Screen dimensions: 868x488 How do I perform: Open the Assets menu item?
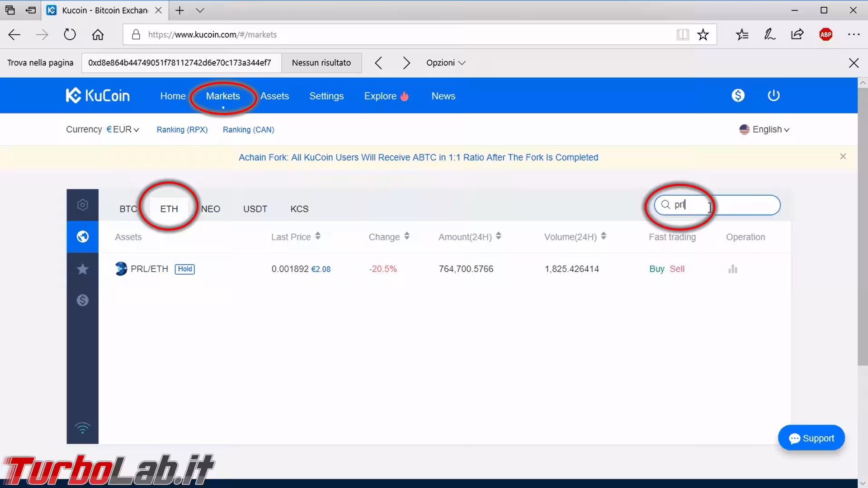click(x=274, y=96)
